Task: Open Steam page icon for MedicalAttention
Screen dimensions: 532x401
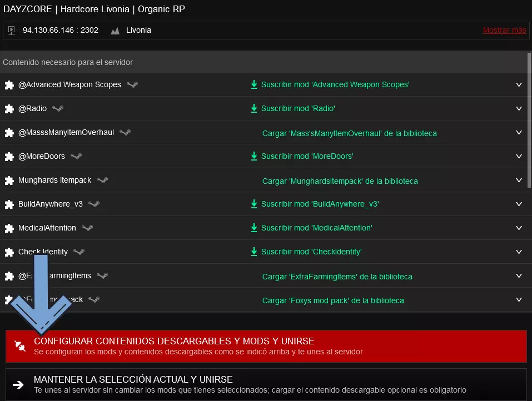Action: 87,228
